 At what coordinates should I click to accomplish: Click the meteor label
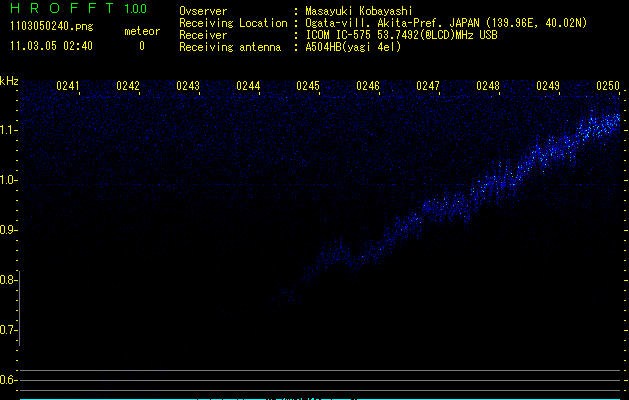tap(142, 31)
